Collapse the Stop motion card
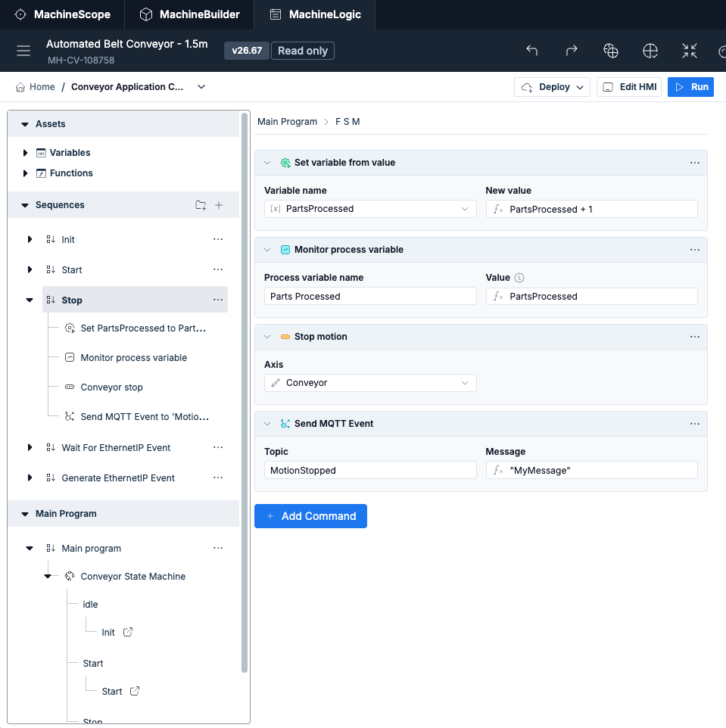Screen dimensions: 726x728 (x=267, y=337)
